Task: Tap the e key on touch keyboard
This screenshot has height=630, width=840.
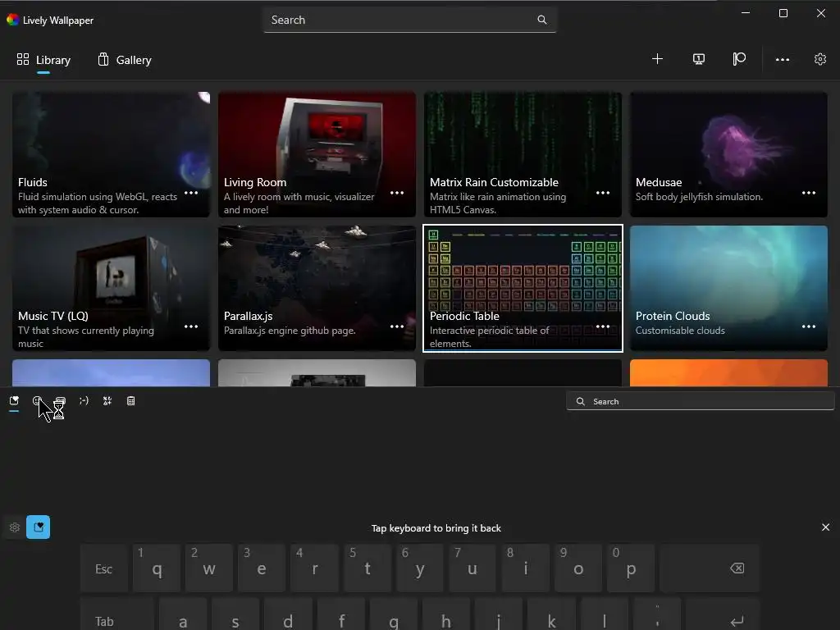Action: pos(262,568)
